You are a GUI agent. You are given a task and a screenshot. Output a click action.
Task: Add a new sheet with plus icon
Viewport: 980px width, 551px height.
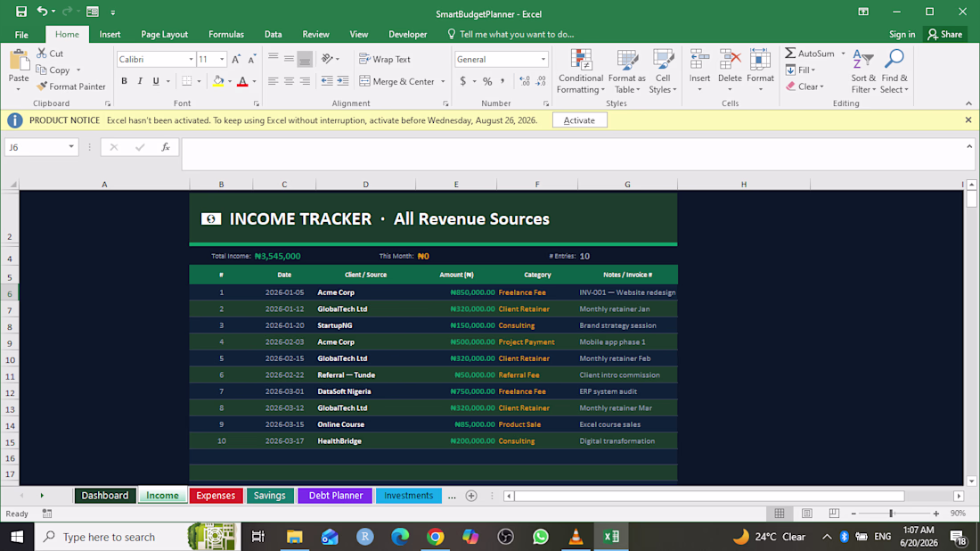click(471, 496)
